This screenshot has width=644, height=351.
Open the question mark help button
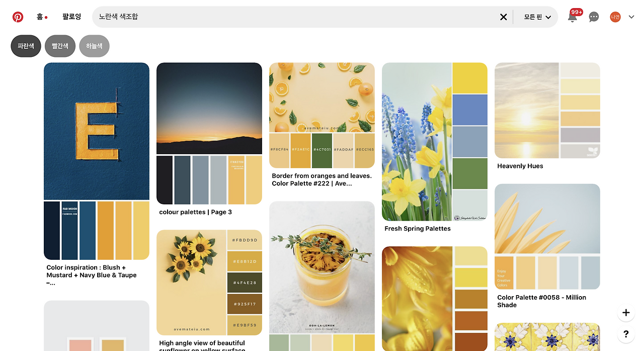pyautogui.click(x=626, y=334)
